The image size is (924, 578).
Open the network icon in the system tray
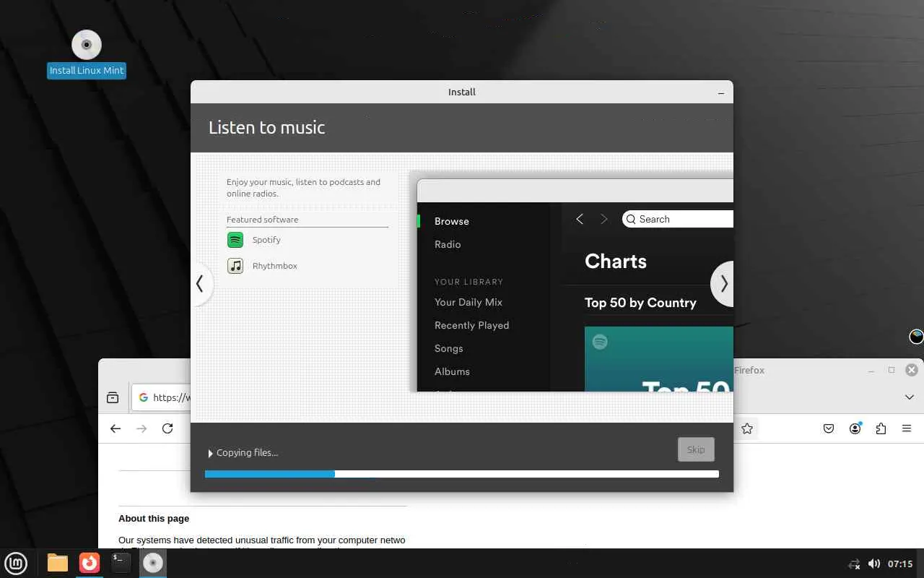854,564
